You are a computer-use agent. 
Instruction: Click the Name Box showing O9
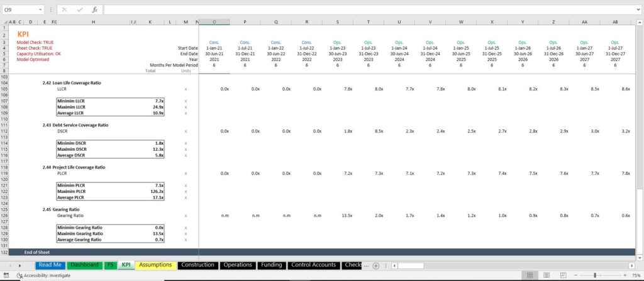pos(19,9)
